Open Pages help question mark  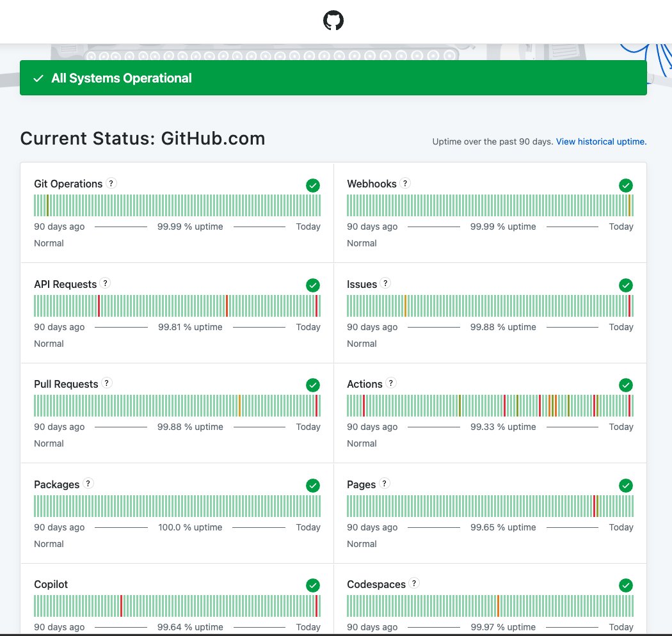pos(385,484)
